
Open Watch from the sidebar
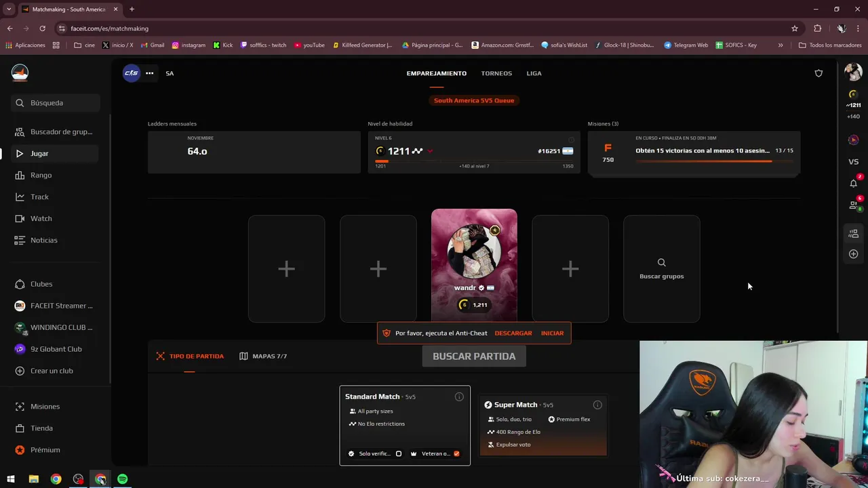(x=56, y=218)
